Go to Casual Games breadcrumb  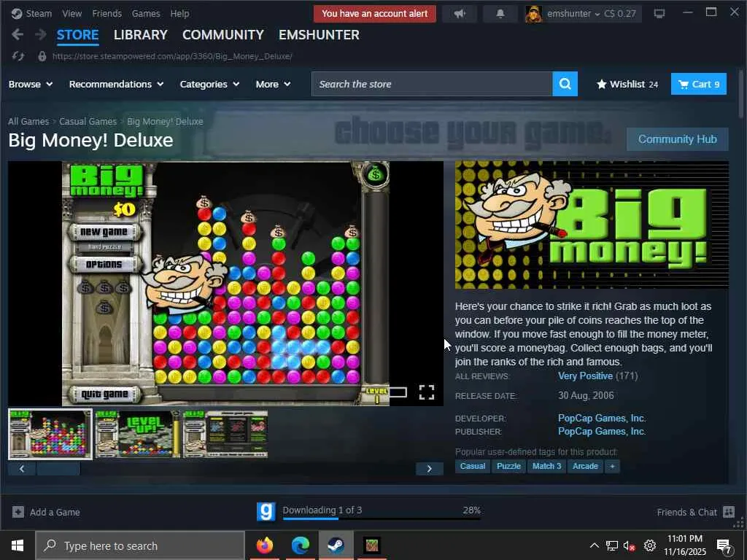[x=88, y=122]
